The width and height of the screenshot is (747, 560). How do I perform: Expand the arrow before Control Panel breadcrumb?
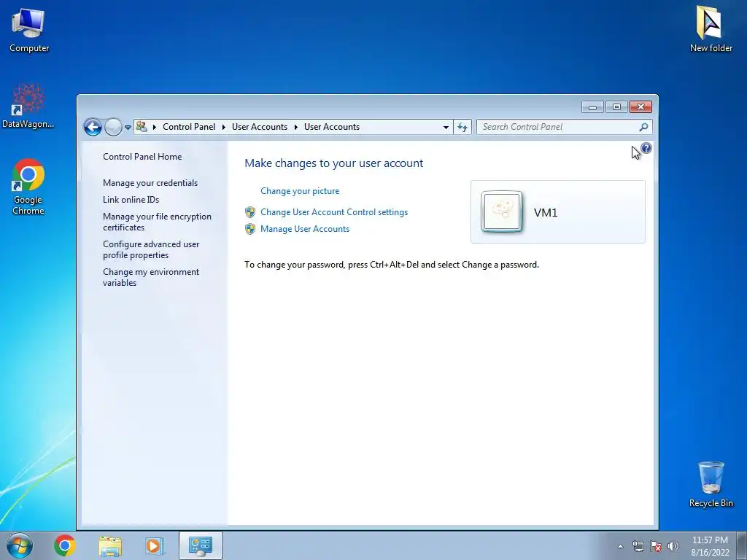[x=155, y=127]
